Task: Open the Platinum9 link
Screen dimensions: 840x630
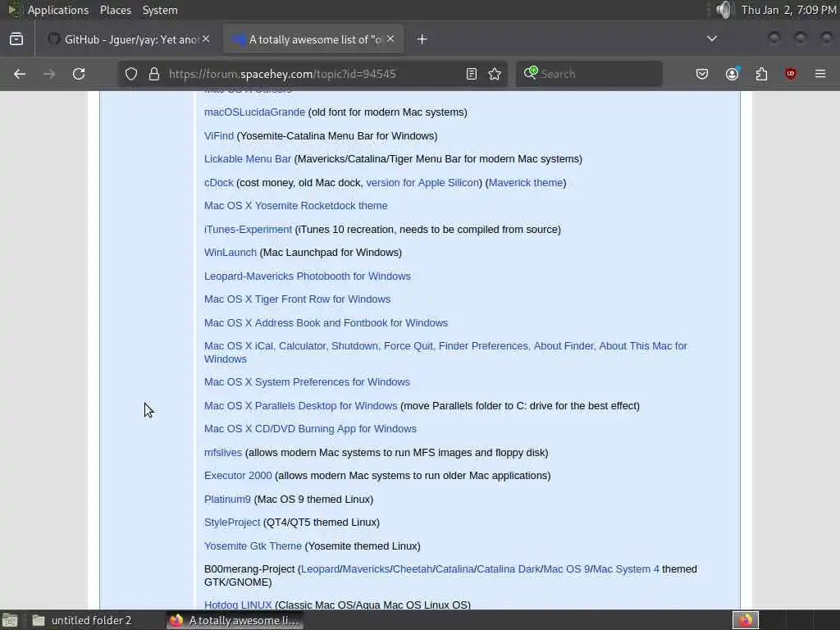Action: [x=227, y=500]
